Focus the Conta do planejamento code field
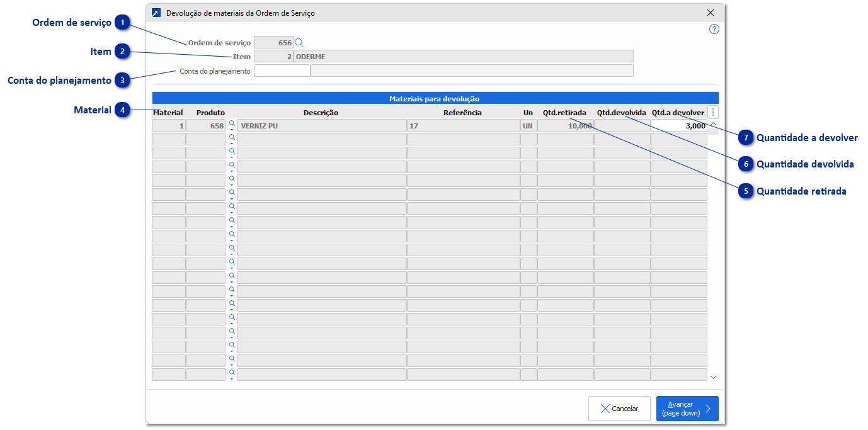868x430 pixels. coord(282,71)
